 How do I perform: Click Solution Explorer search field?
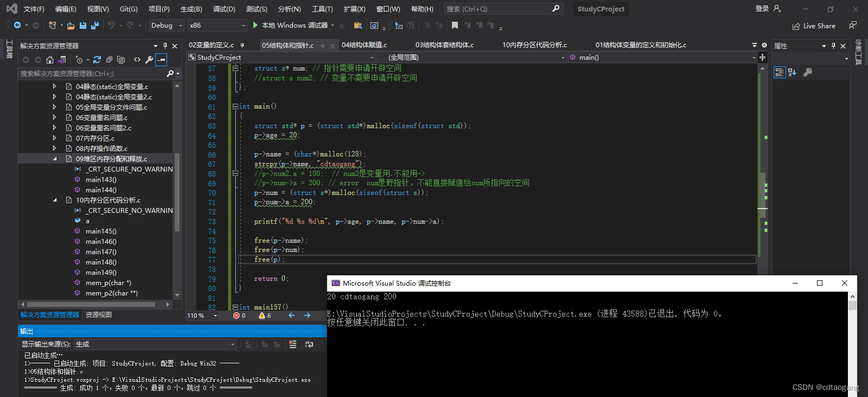99,73
